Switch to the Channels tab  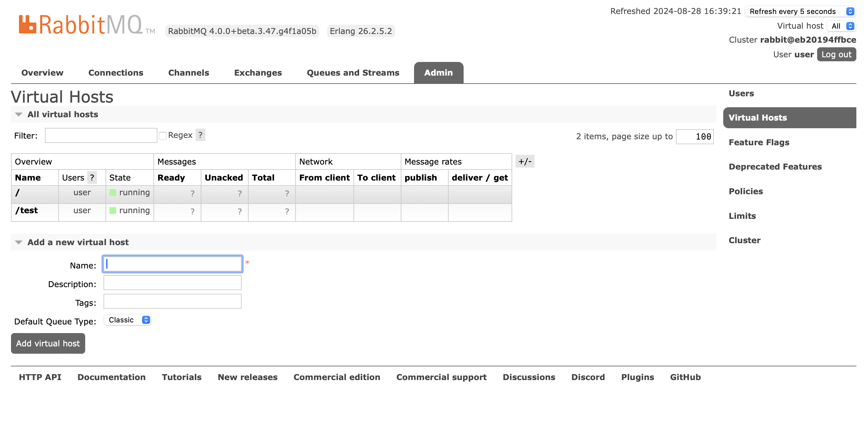188,73
